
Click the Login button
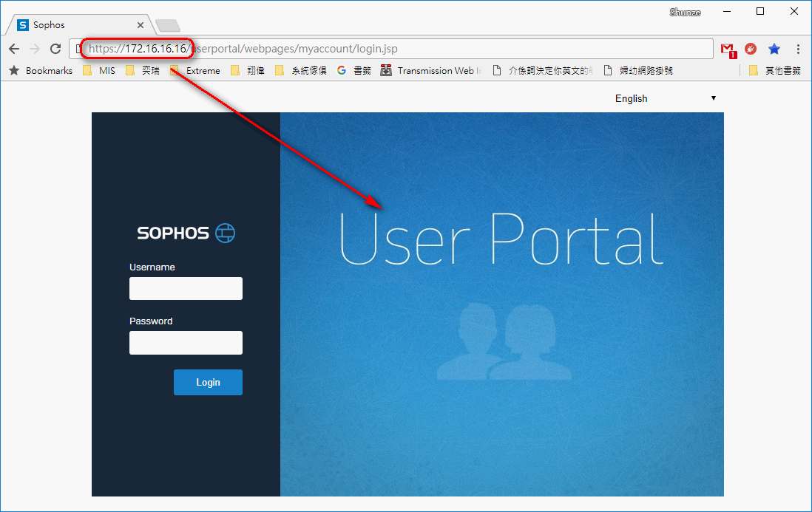(x=208, y=382)
